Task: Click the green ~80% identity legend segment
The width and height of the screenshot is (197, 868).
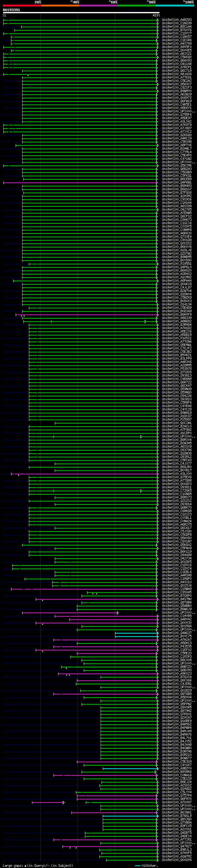Action: click(x=136, y=6)
